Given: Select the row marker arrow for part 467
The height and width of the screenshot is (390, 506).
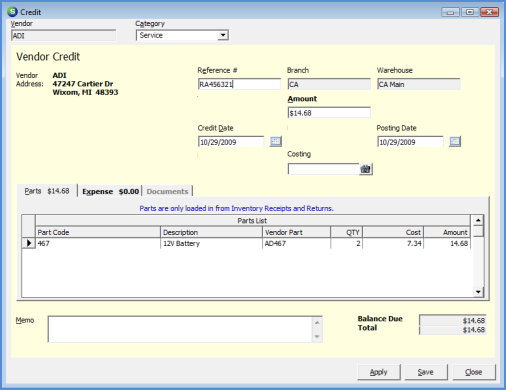Looking at the screenshot, I should pos(29,243).
